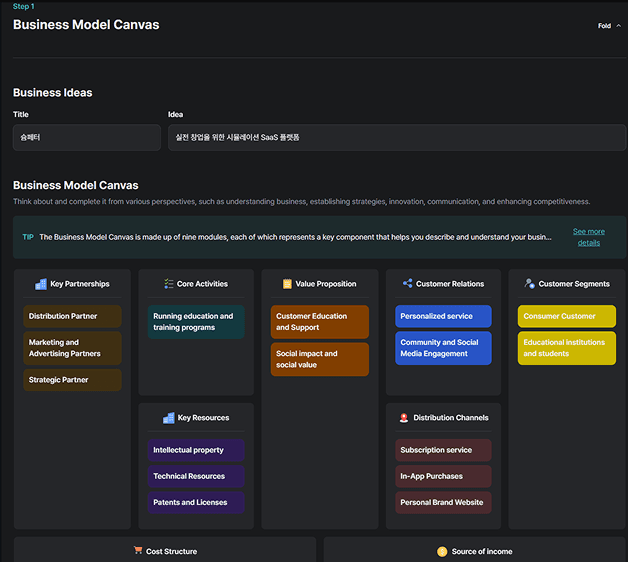The image size is (628, 562).
Task: Select Customer Education and Support card
Action: click(x=320, y=322)
